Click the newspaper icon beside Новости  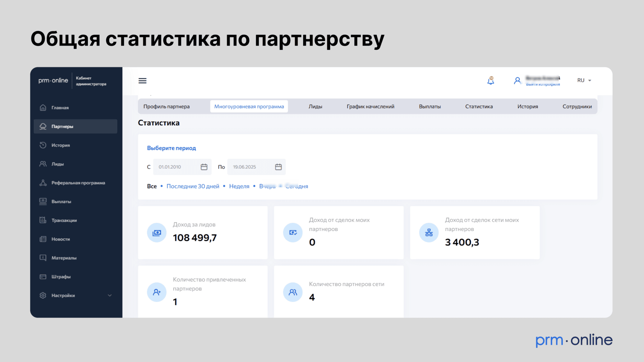[43, 239]
